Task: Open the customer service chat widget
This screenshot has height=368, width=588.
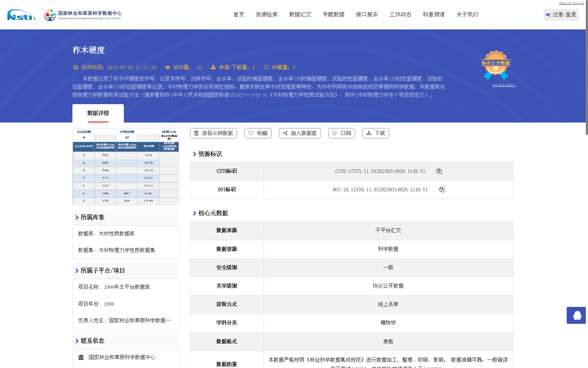Action: pyautogui.click(x=577, y=315)
